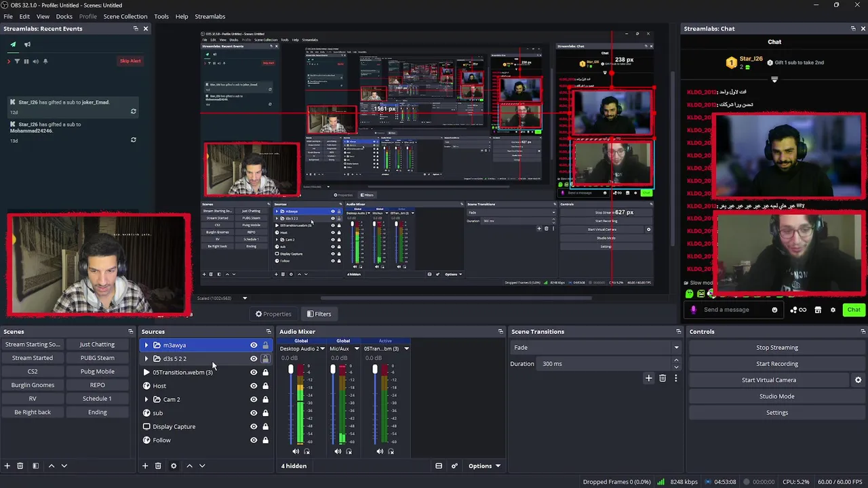The image size is (868, 488).
Task: Hide the 05Transition.webm source
Action: click(x=254, y=372)
